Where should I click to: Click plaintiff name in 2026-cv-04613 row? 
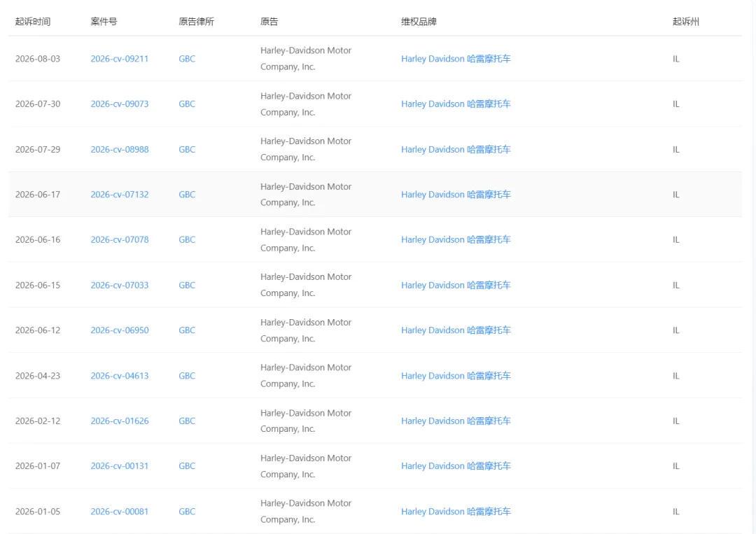click(306, 376)
